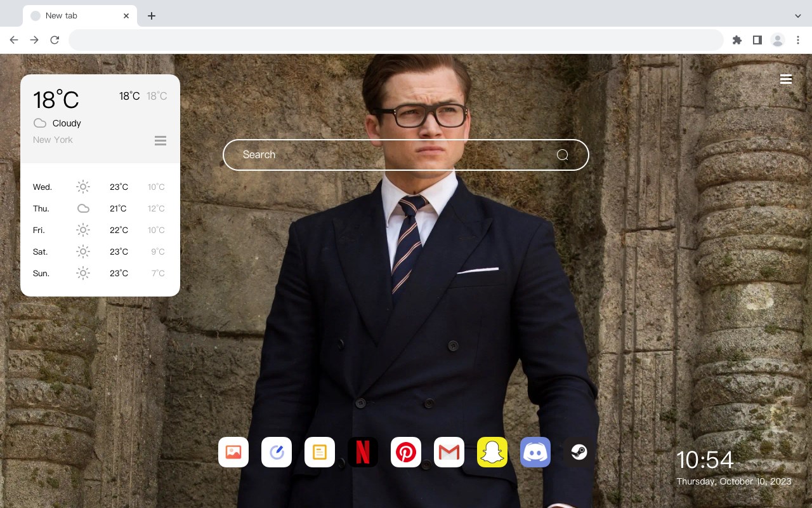The height and width of the screenshot is (508, 812).
Task: Select the Thu. forecast row
Action: tap(100, 208)
